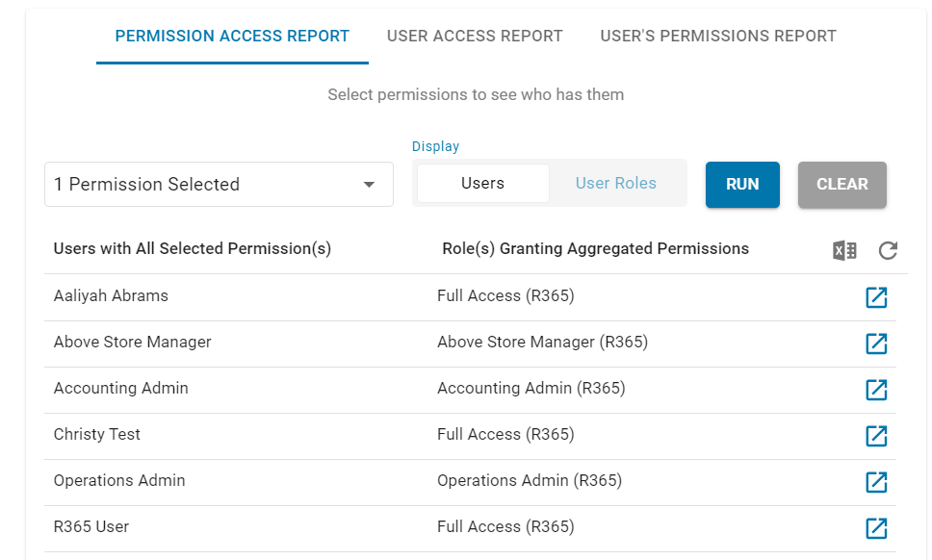Open Aaliyah Abrams record via the external link icon
The width and height of the screenshot is (932, 560).
876,297
